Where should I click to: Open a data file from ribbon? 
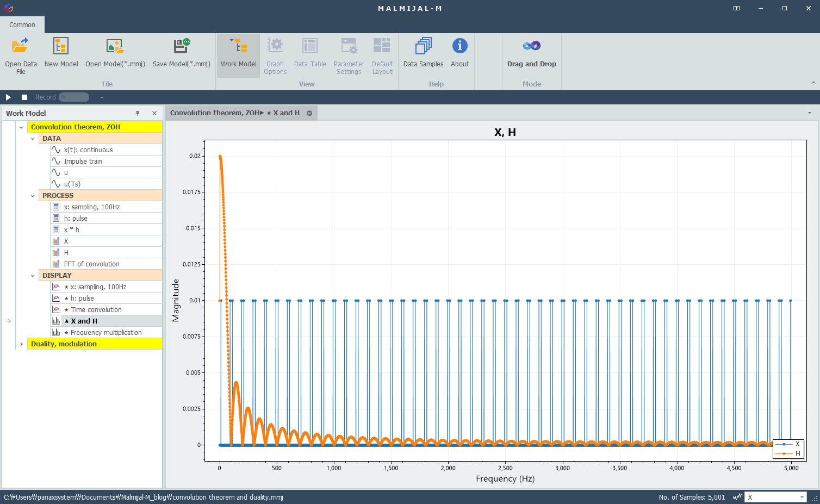click(x=21, y=55)
